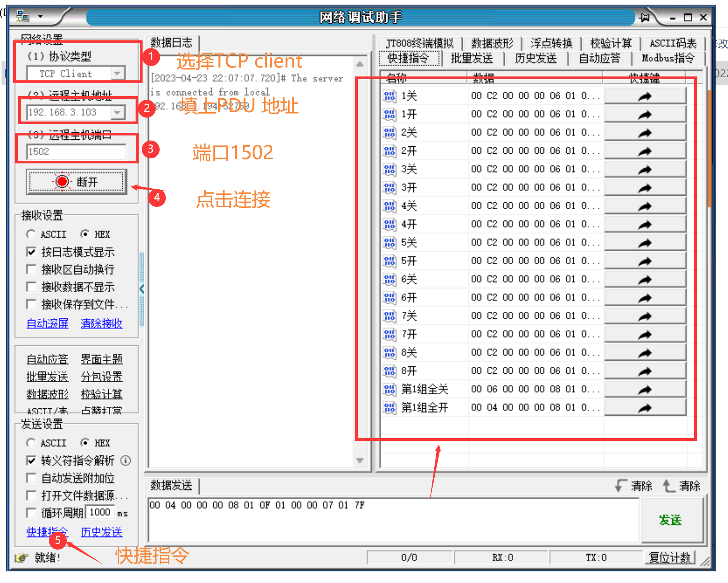Open the Modbus指令 tab
Viewport: 728px width, 583px height.
668,59
